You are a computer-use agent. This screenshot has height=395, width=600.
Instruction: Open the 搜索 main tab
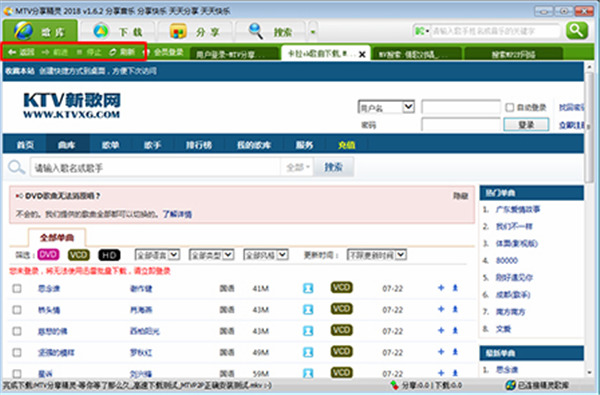(x=271, y=31)
